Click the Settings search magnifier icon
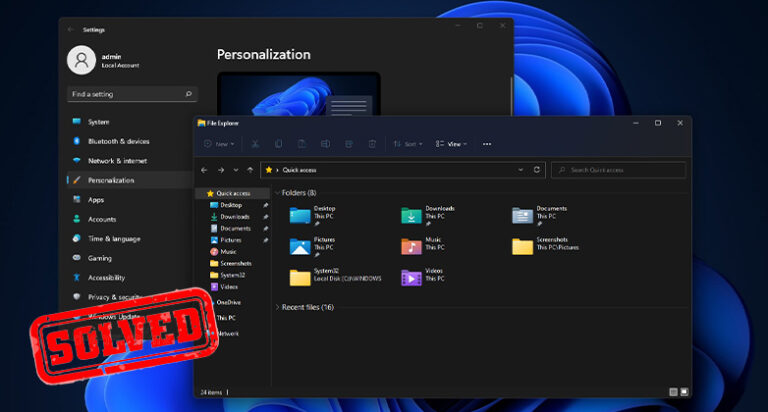Screen dimensions: 768x412 [x=189, y=94]
